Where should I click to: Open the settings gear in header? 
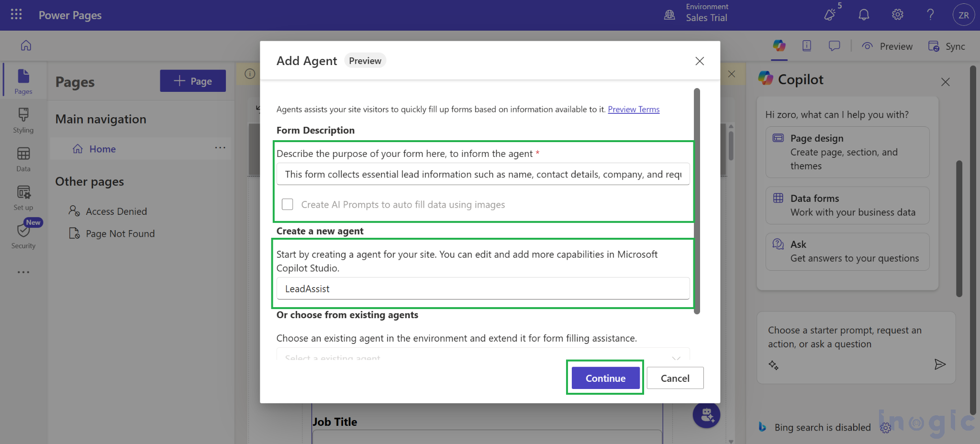click(x=897, y=15)
